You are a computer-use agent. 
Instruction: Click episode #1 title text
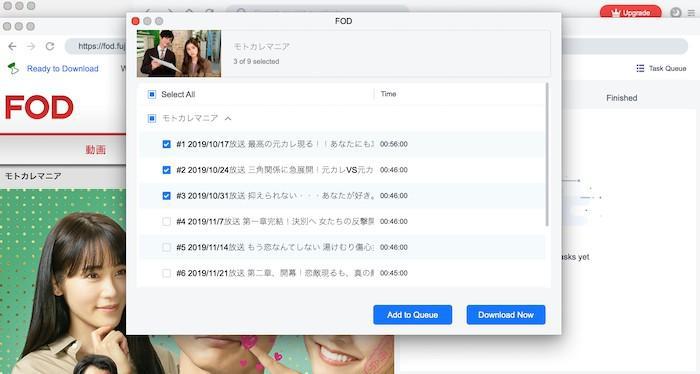click(x=275, y=144)
